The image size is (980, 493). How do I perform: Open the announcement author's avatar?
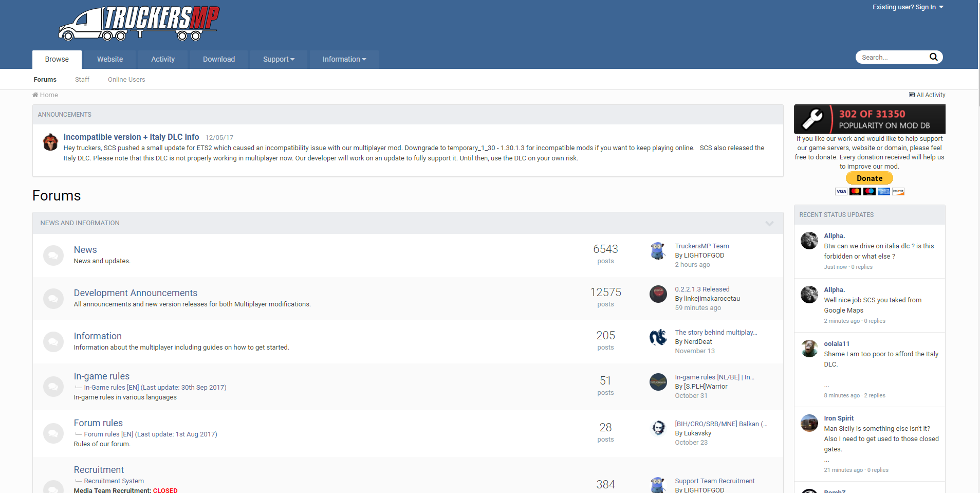50,142
